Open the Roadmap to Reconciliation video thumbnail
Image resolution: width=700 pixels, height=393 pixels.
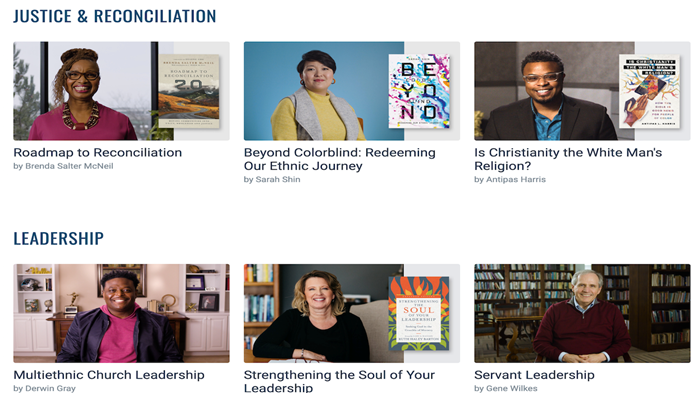121,91
